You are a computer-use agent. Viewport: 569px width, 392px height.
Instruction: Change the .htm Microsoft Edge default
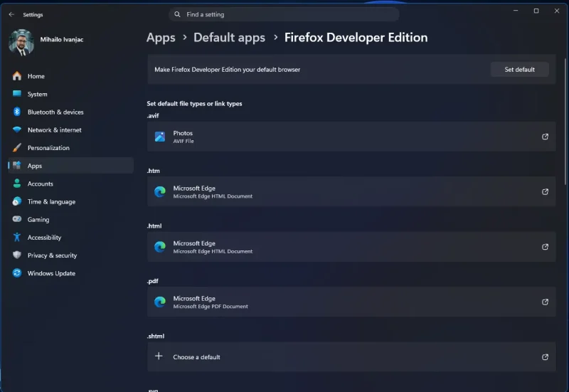point(351,191)
